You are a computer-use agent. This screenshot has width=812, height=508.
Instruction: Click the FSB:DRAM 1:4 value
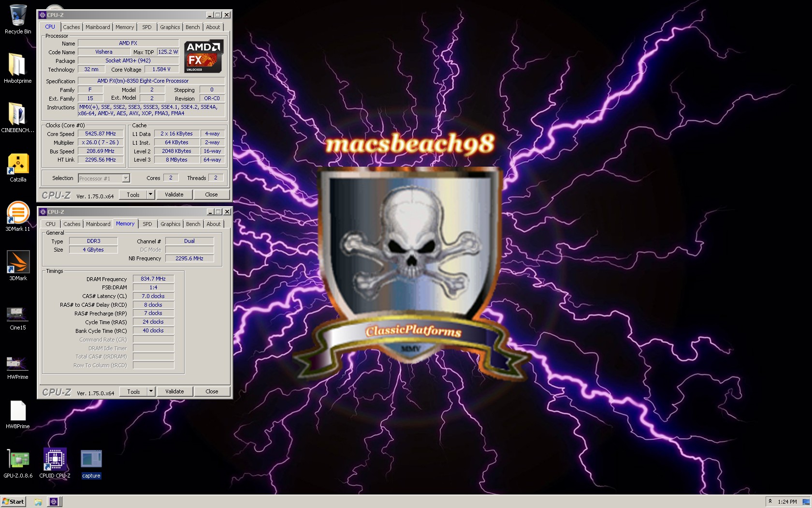(x=153, y=287)
